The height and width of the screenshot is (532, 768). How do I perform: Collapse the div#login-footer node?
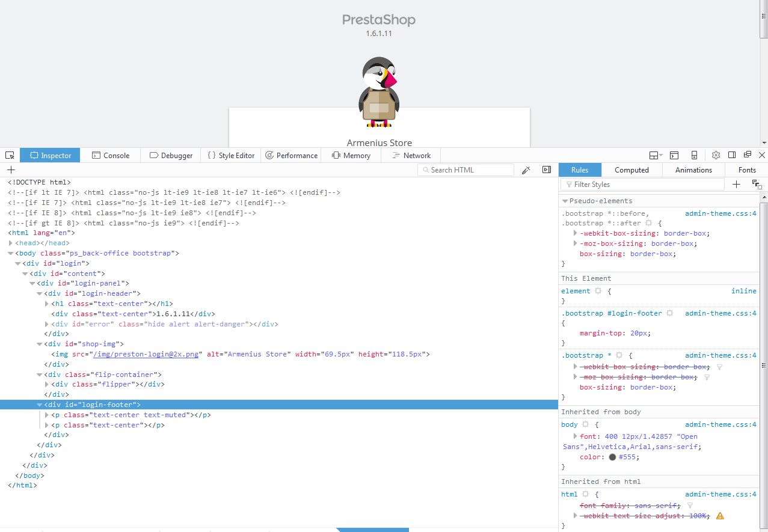(39, 405)
